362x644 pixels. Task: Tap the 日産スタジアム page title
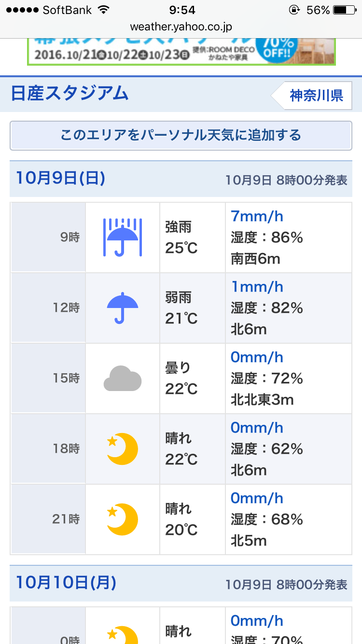point(70,93)
